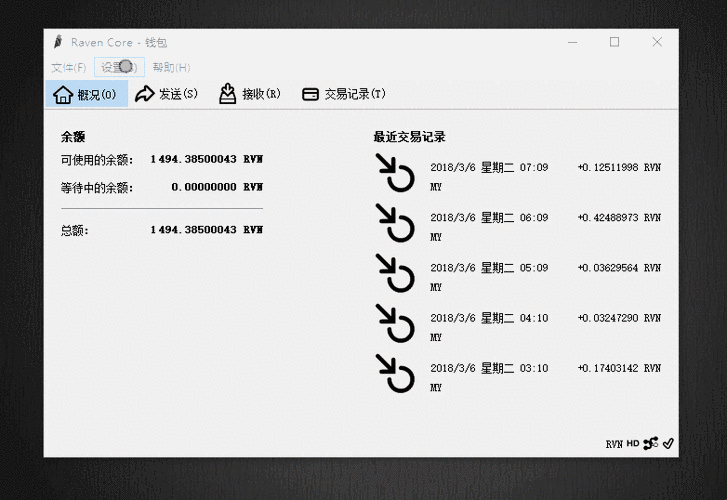Select the +0.12511998 RVN transaction amount
This screenshot has width=727, height=500.
click(618, 167)
